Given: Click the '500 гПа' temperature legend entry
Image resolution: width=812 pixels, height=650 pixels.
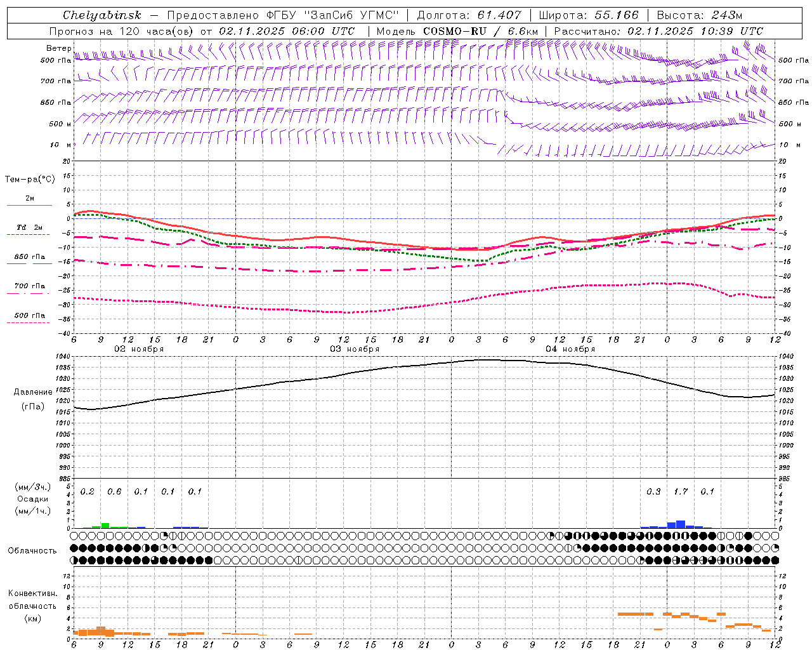Looking at the screenshot, I should point(29,315).
